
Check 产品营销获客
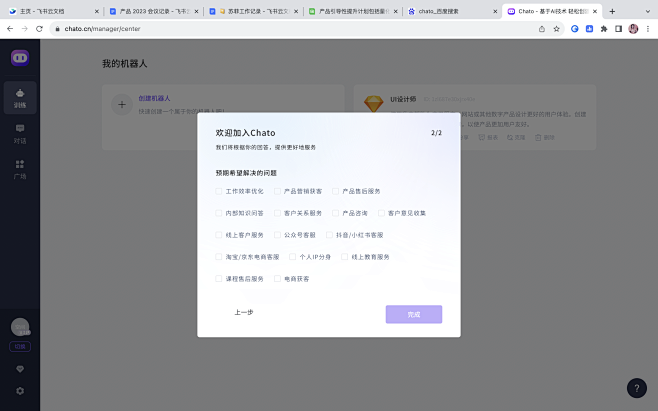pyautogui.click(x=277, y=191)
